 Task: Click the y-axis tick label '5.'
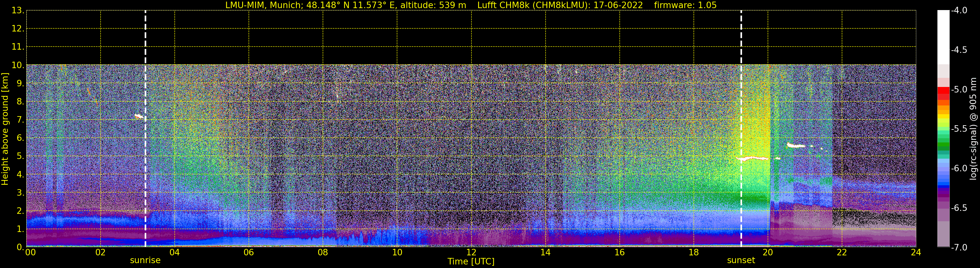(x=20, y=156)
